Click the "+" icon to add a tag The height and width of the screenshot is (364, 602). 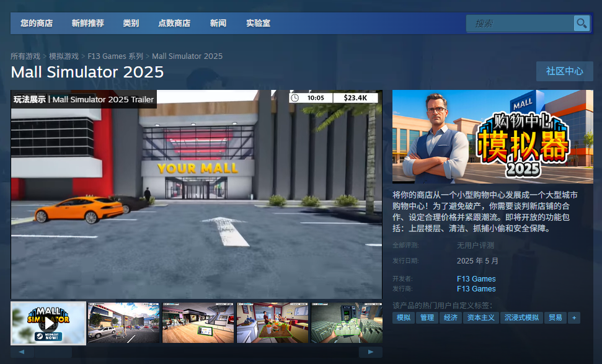(573, 317)
